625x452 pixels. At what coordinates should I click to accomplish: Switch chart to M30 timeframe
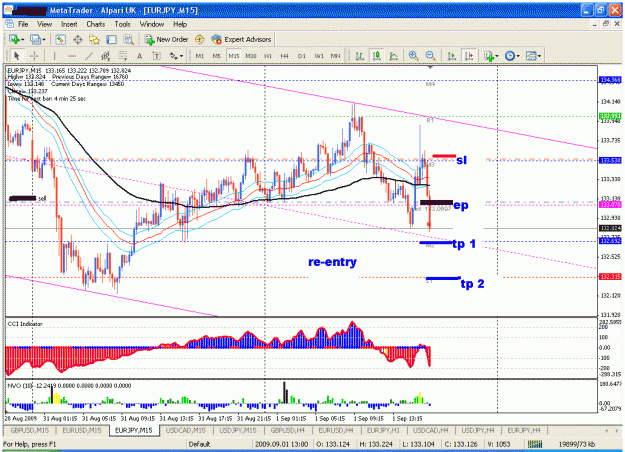(251, 56)
